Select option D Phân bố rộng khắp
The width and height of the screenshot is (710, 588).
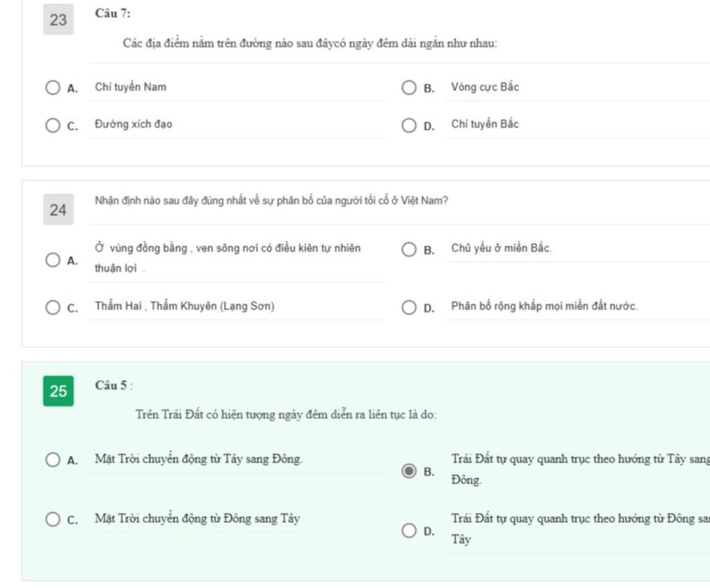point(409,307)
